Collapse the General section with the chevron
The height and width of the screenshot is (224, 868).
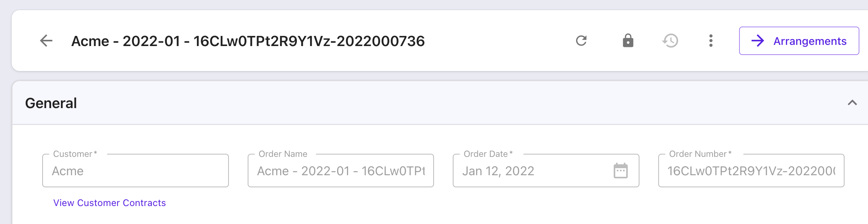click(x=852, y=103)
